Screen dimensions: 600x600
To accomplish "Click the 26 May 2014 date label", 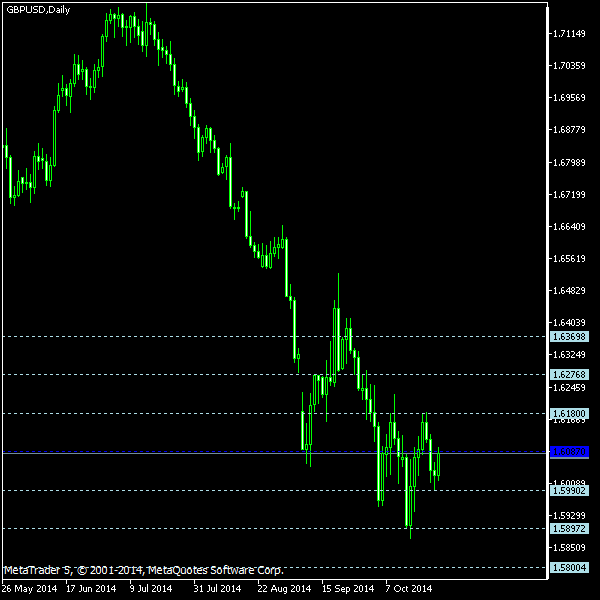I will click(30, 589).
